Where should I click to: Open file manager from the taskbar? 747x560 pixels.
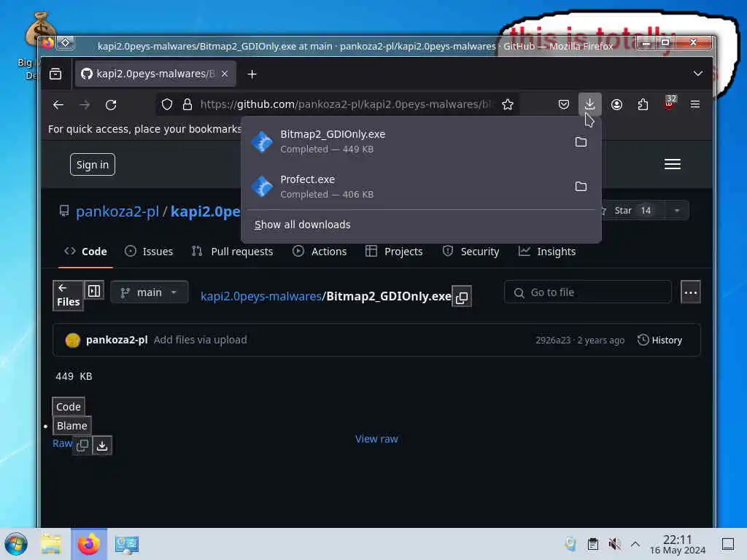coord(51,544)
